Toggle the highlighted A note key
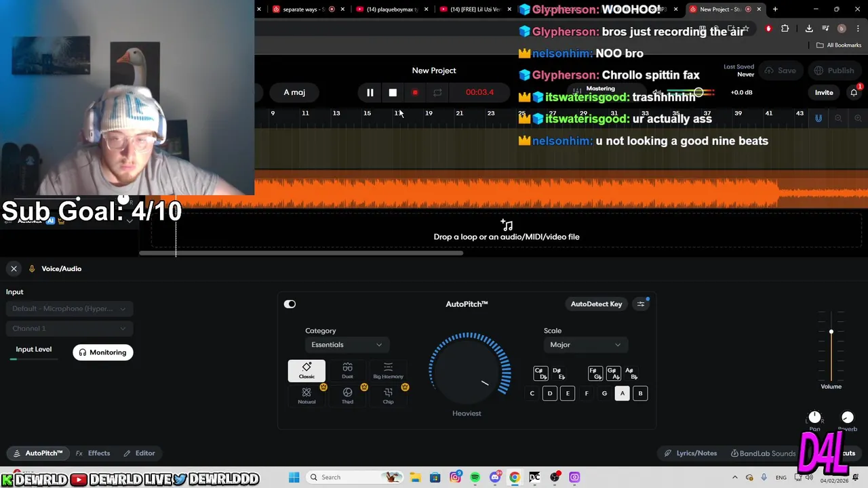The height and width of the screenshot is (488, 868). [622, 393]
